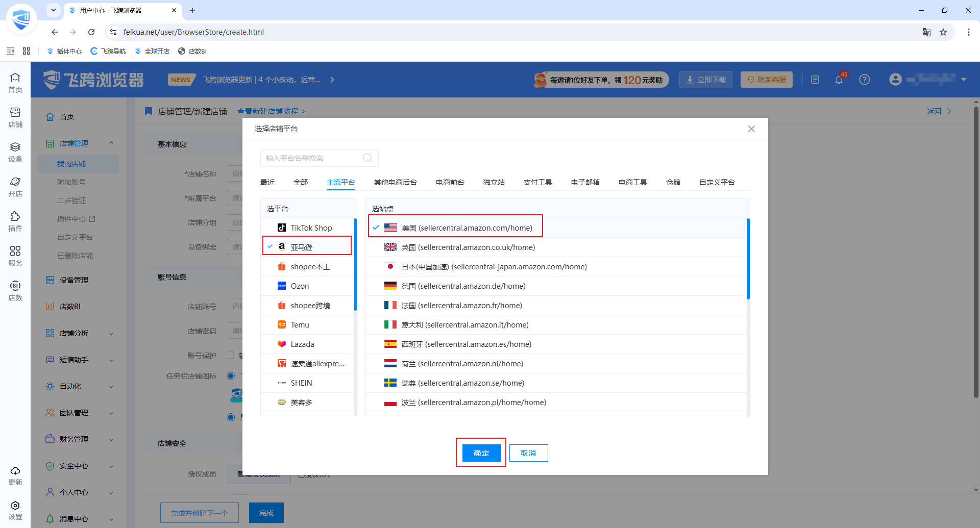This screenshot has width=980, height=528.
Task: Open the 飞跨导航 bookmark
Action: (108, 51)
